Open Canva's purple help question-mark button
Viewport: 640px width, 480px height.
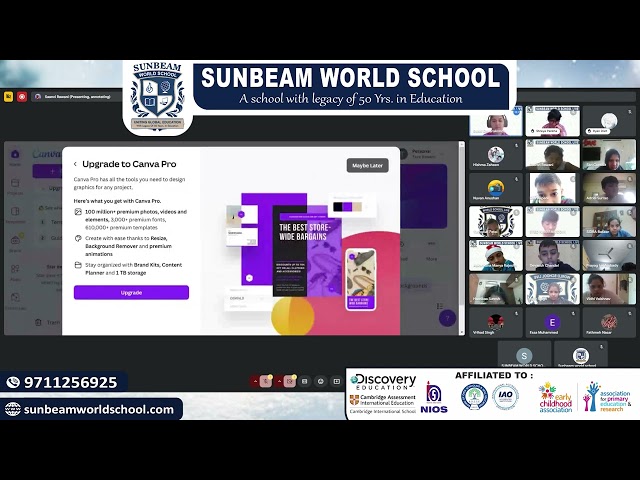point(447,318)
